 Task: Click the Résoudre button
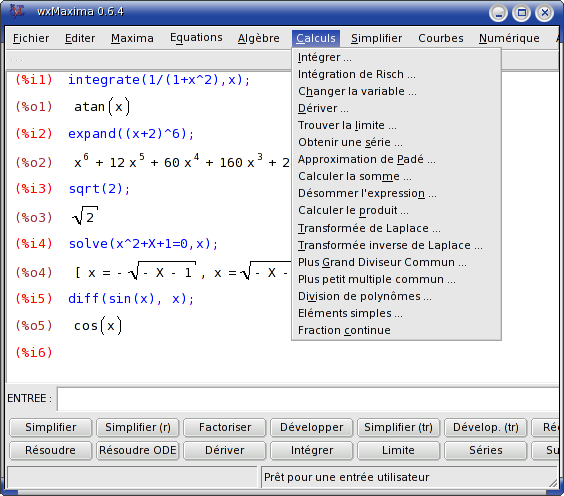click(51, 450)
